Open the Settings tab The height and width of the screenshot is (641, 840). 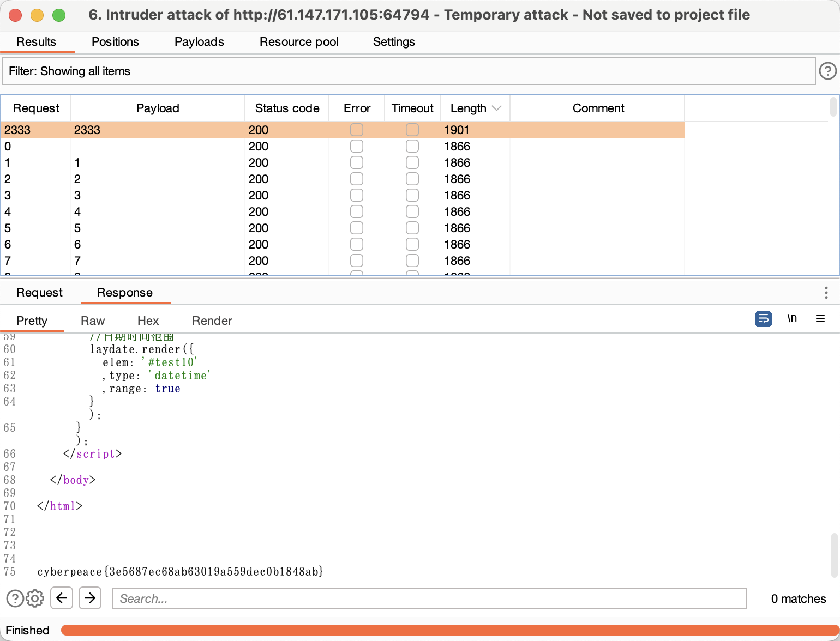coord(394,42)
